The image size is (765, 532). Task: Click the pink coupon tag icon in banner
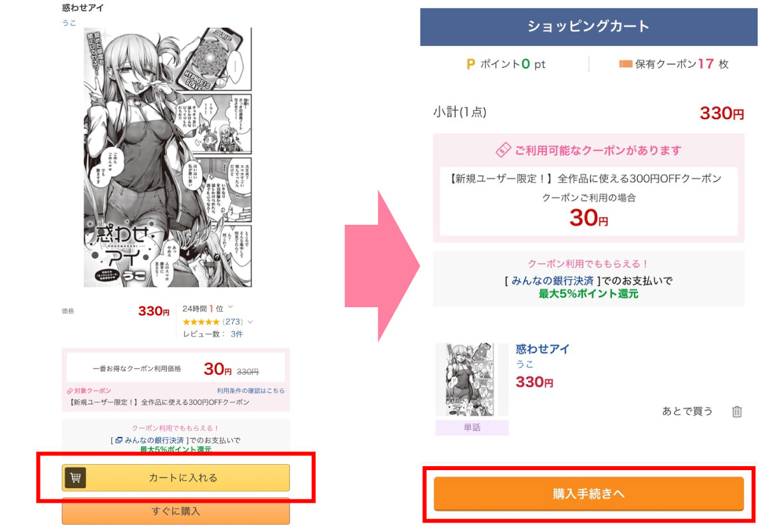click(503, 150)
